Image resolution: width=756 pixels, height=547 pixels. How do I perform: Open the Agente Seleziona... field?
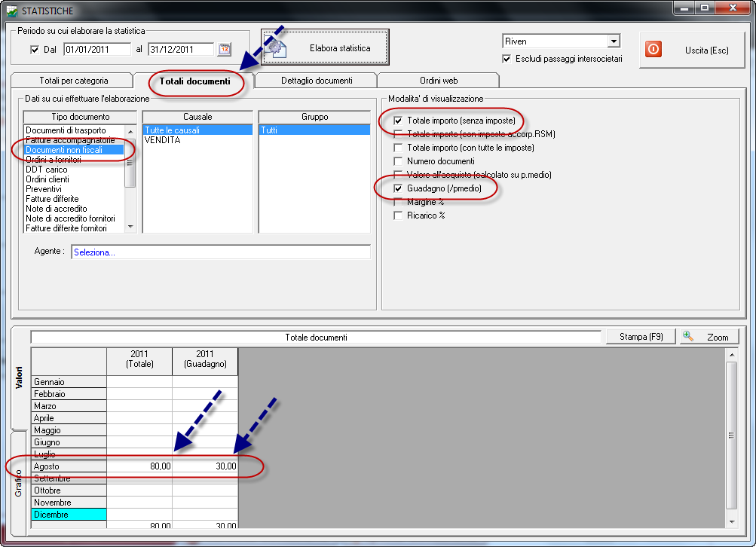(x=221, y=252)
